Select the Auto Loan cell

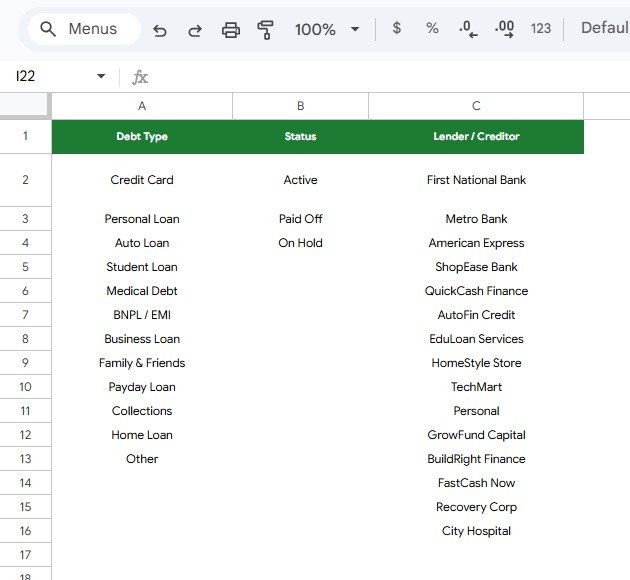coord(142,243)
